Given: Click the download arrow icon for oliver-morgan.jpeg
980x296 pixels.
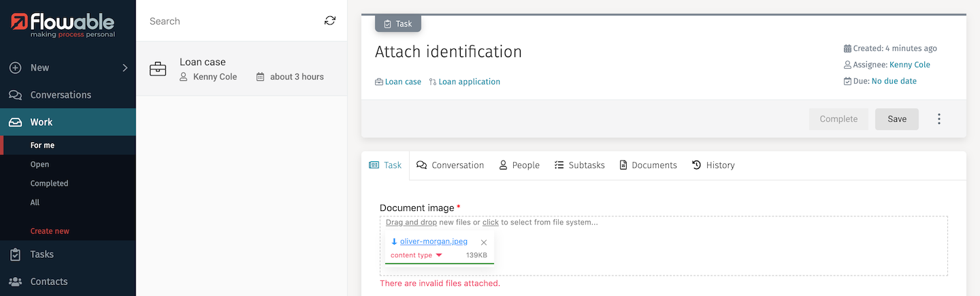Looking at the screenshot, I should (x=394, y=242).
